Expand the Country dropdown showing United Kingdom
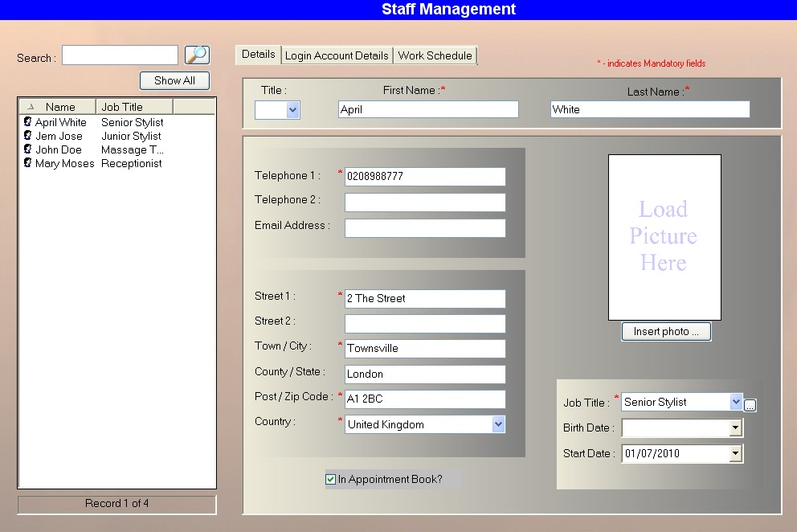797x532 pixels. point(499,424)
